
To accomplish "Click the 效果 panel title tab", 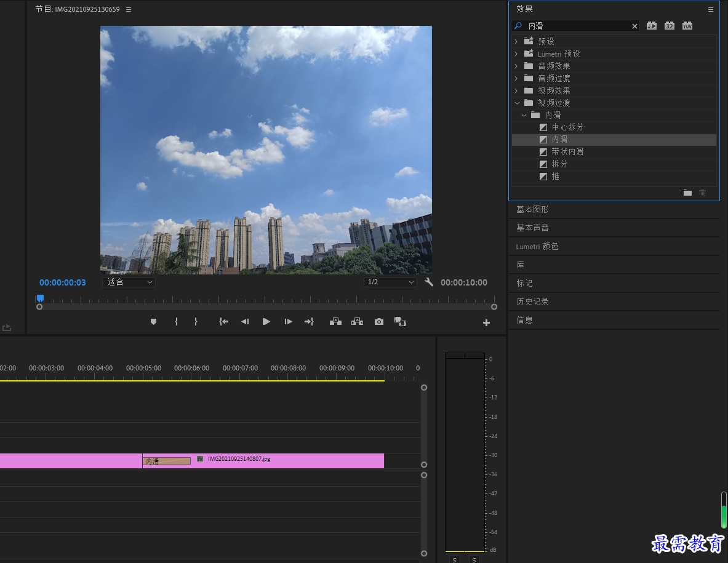I will point(525,9).
